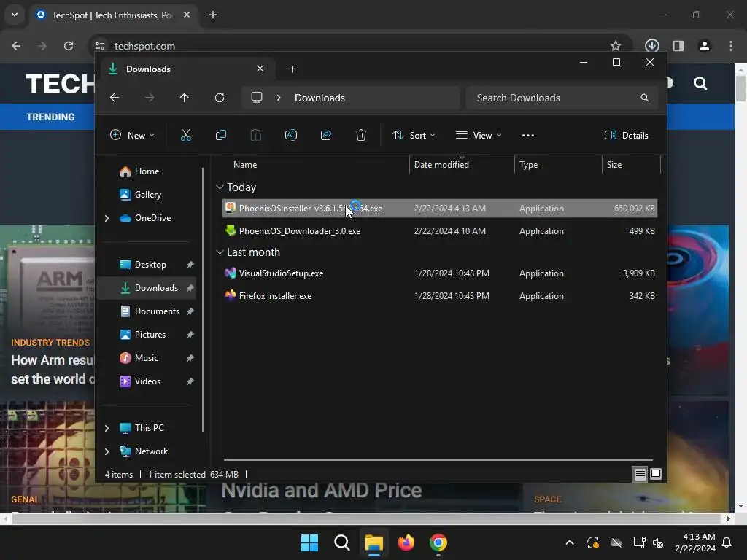Close the Downloads Explorer tab

pyautogui.click(x=260, y=69)
